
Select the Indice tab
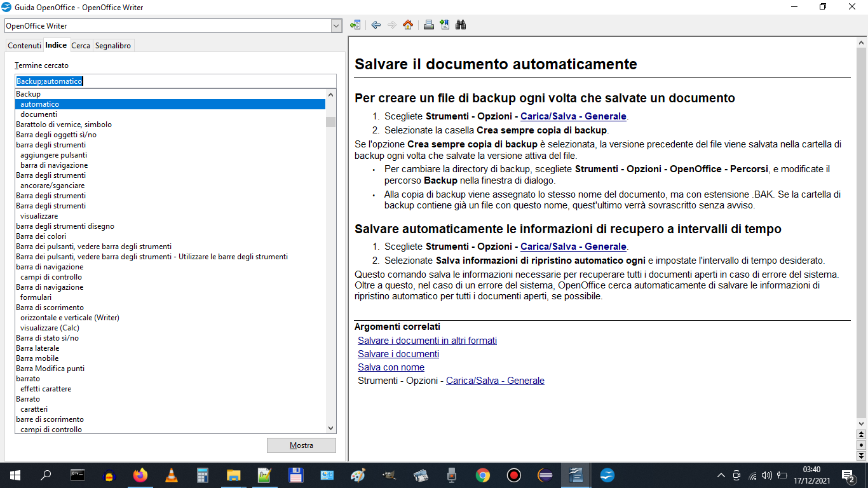tap(56, 45)
